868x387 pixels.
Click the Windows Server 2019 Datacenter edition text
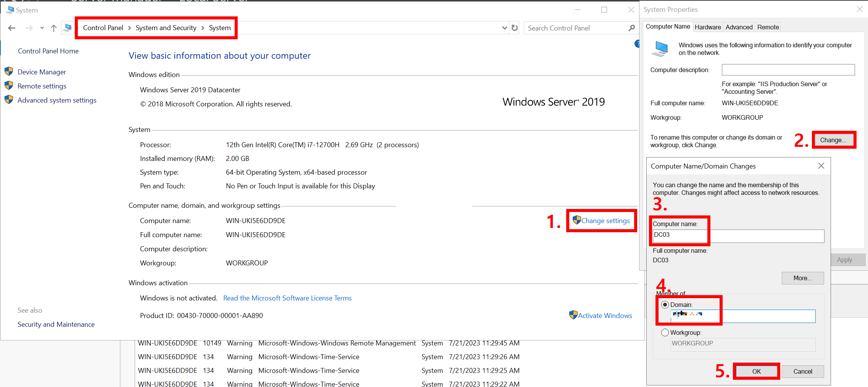(190, 90)
